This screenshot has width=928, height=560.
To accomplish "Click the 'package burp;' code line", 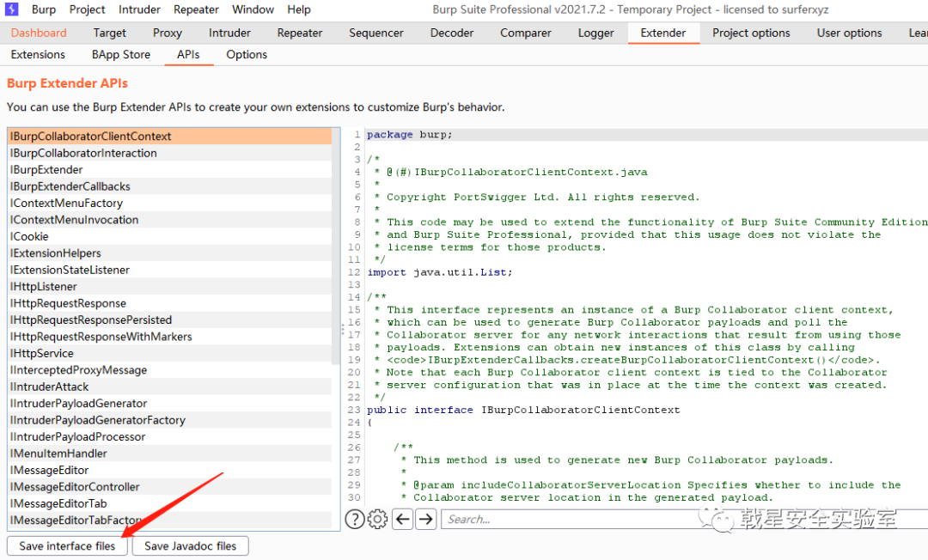I will 410,135.
